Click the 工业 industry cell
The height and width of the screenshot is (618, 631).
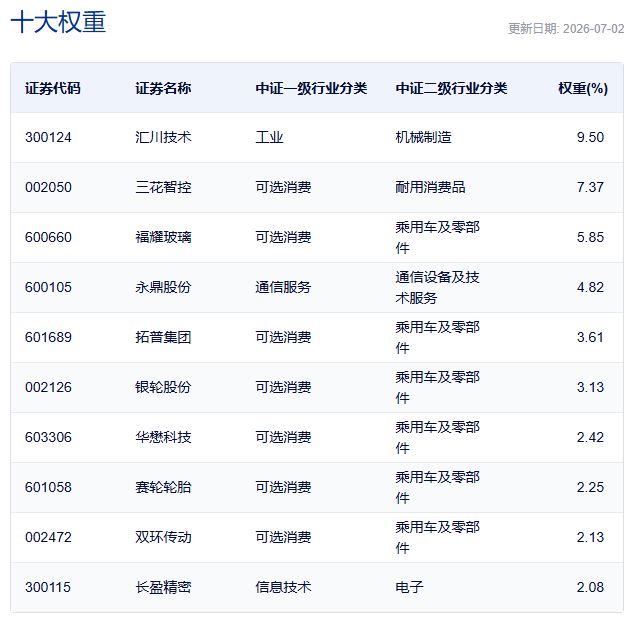269,137
